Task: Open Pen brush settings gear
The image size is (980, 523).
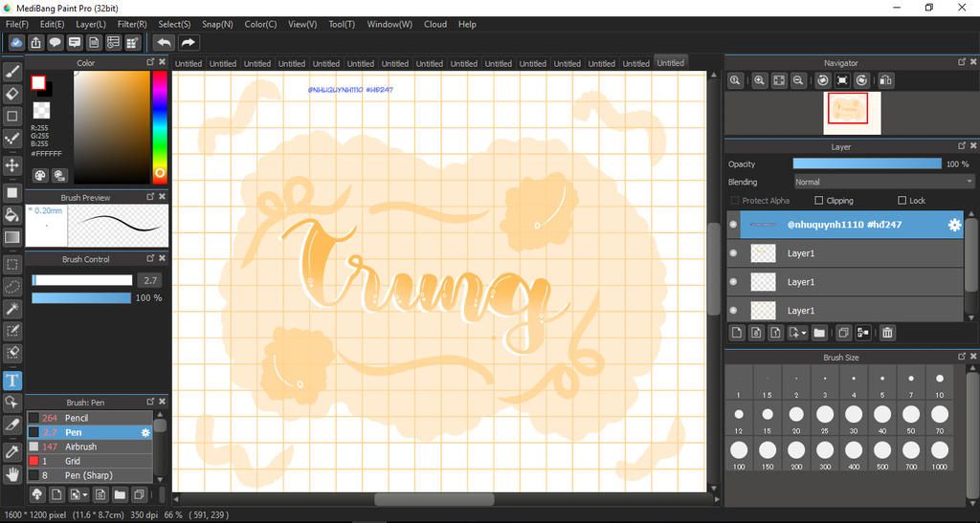Action: (145, 432)
